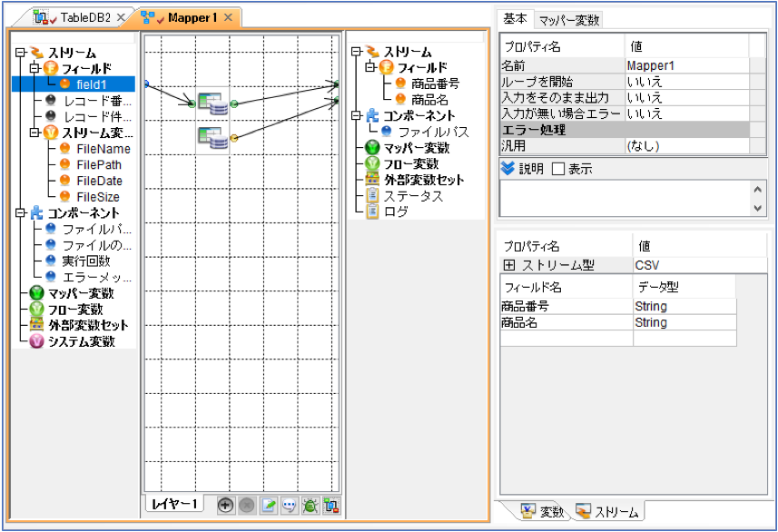Collapse the right ストリーム tree node
The image size is (778, 532).
click(356, 51)
